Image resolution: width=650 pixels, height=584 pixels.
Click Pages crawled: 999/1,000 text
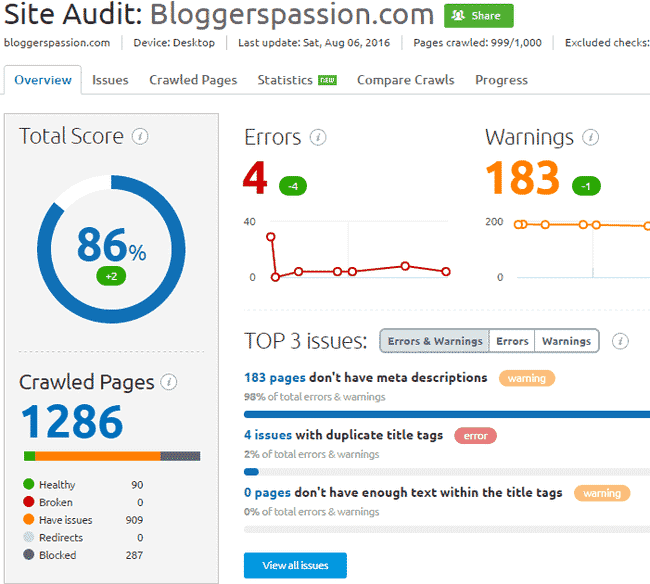478,43
